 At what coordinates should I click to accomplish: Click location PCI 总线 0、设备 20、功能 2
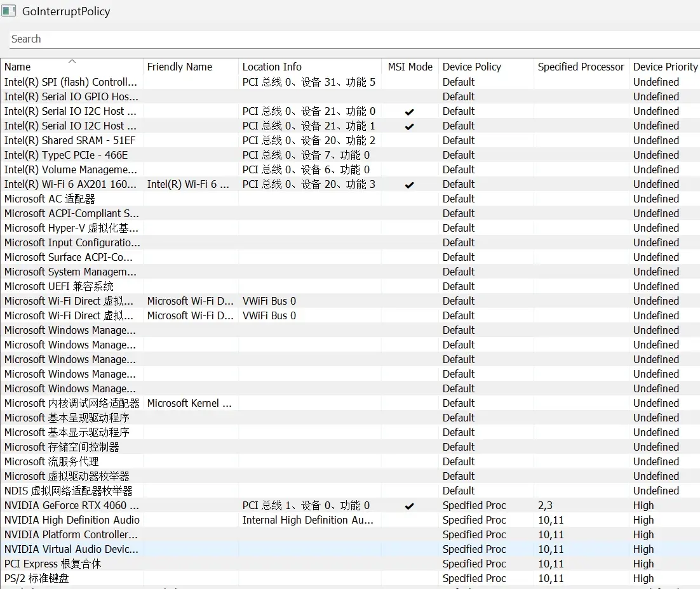[309, 140]
